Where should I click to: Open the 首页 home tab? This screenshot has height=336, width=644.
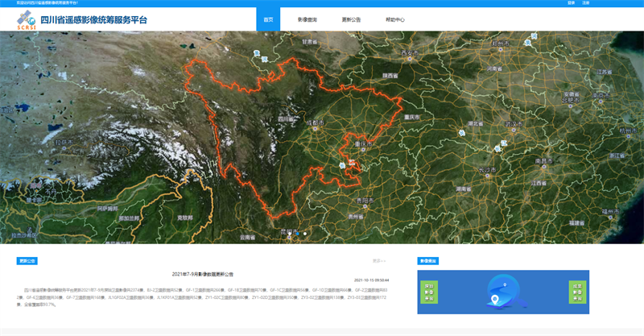point(268,19)
